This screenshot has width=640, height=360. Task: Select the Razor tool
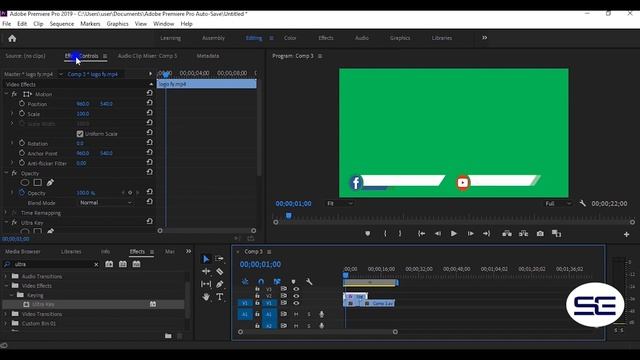pos(220,271)
